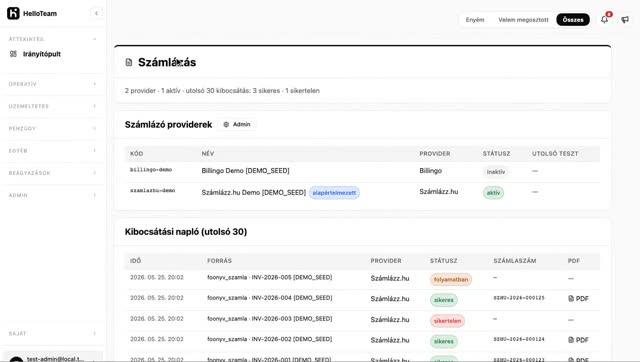Viewport: 640px width, 362px height.
Task: Select the szamlazzhu-demo code cell
Action: [152, 191]
